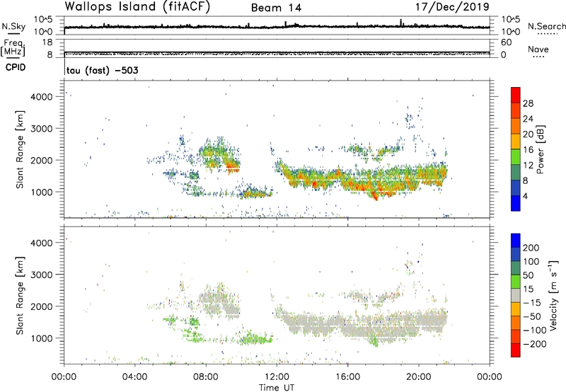Click the 'Slant Range [km]' label of the power panel
The image size is (566, 392).
tap(20, 149)
